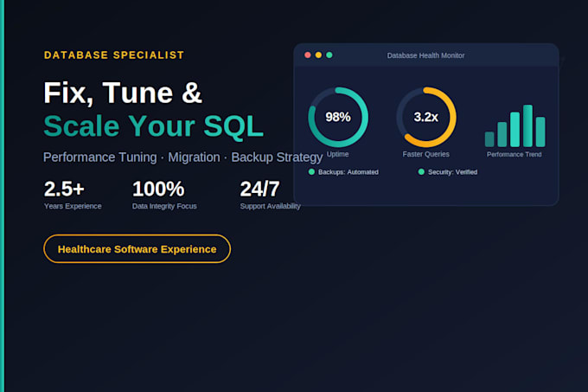
Task: Click the yellow window dot
Action: pos(318,55)
